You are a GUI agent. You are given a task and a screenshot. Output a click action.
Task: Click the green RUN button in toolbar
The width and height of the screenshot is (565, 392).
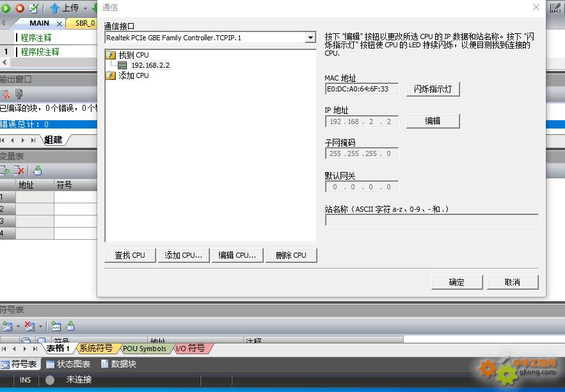click(x=5, y=8)
